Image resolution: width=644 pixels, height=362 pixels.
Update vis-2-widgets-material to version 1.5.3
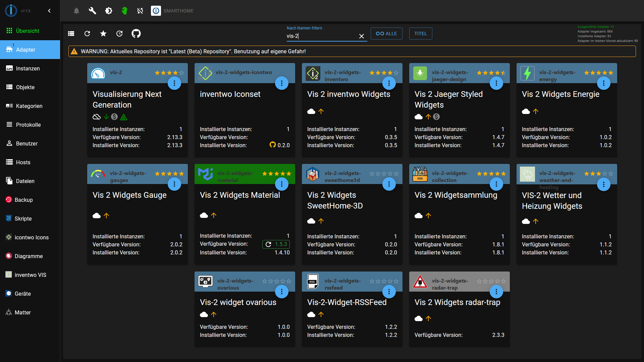tap(276, 244)
